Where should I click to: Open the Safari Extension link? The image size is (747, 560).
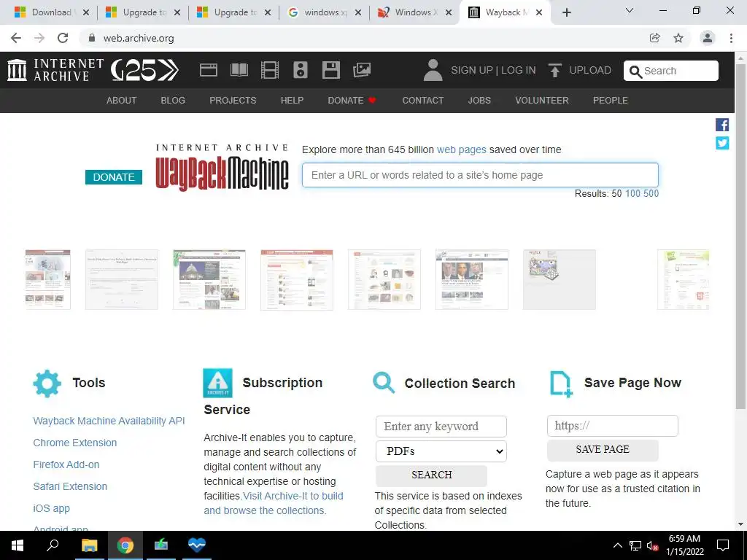(x=70, y=486)
